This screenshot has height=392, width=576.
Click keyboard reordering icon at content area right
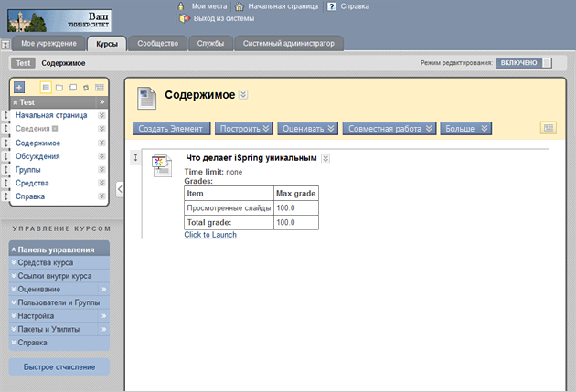pos(549,128)
